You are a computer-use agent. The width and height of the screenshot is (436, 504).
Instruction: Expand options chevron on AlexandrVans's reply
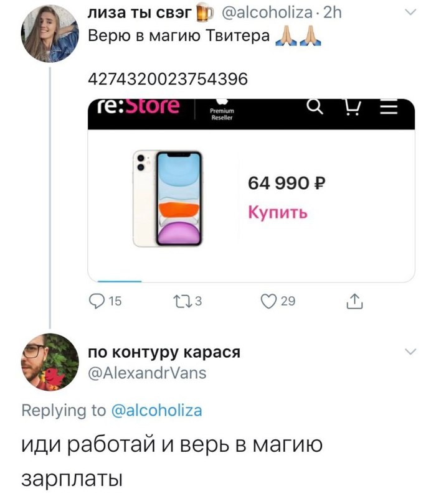point(410,352)
